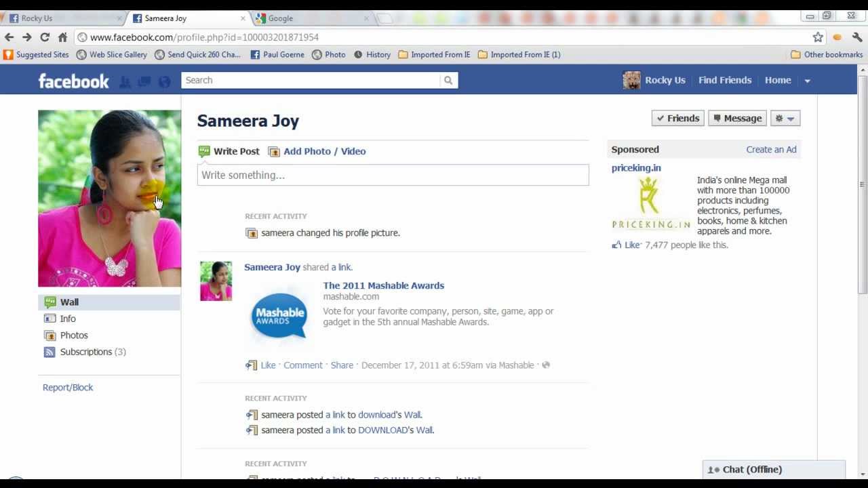Expand the Imported From IE bookmark folder

(x=434, y=55)
